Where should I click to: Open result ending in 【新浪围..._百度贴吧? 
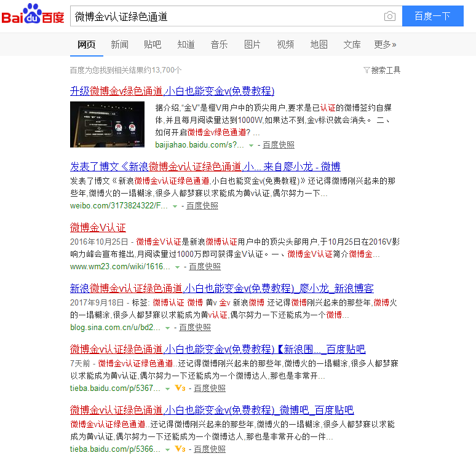218,349
